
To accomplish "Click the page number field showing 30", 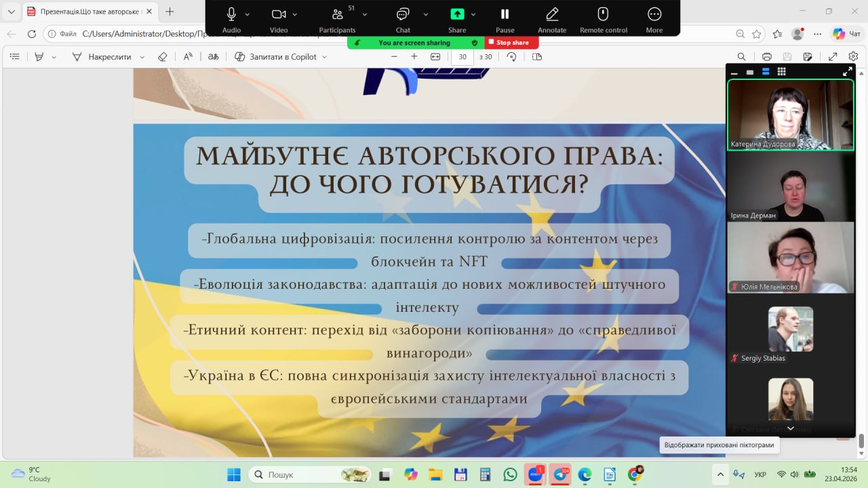I will (x=462, y=57).
